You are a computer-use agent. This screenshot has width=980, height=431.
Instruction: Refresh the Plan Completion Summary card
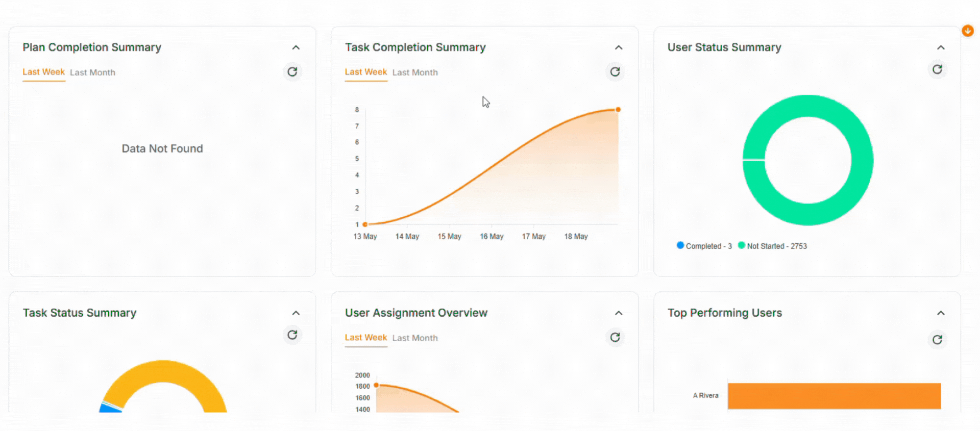[292, 72]
